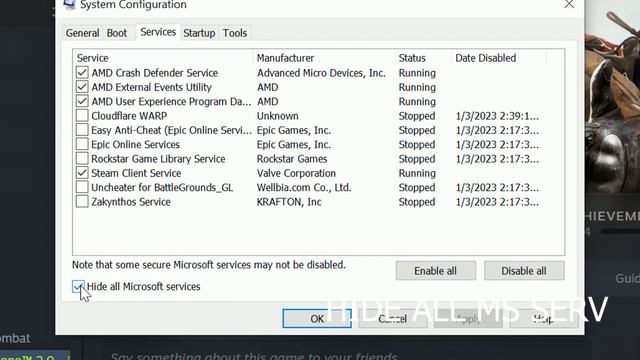Sort by Date Disabled column header
This screenshot has width=640, height=360.
coord(499,58)
